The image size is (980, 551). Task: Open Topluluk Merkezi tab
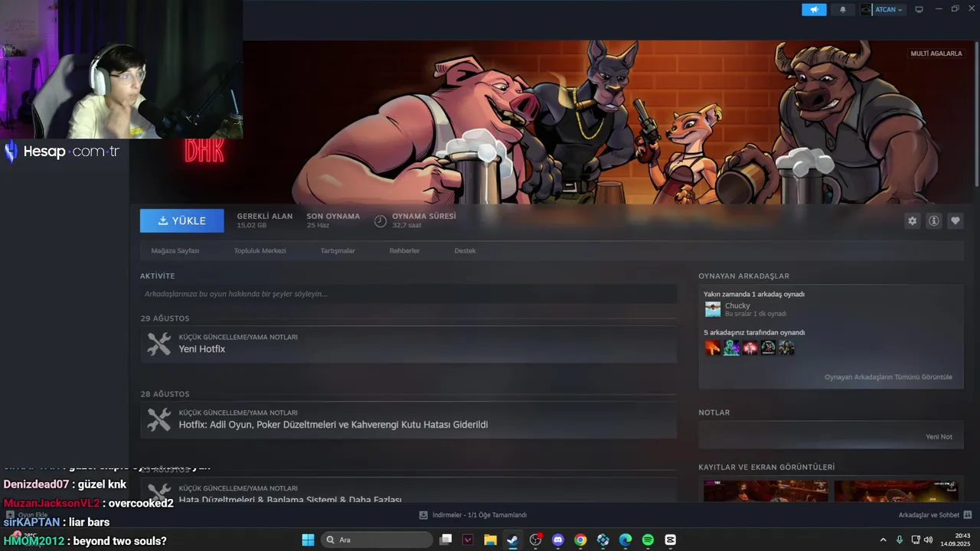[260, 251]
